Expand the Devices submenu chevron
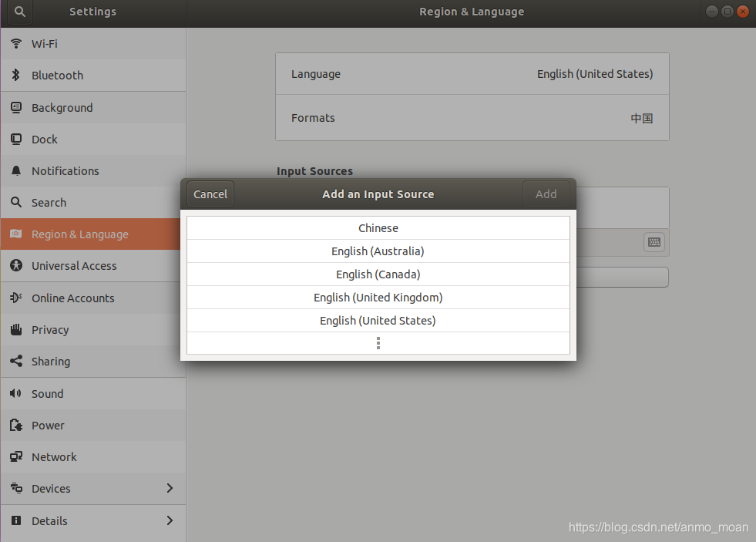Viewport: 756px width, 542px height. tap(170, 489)
